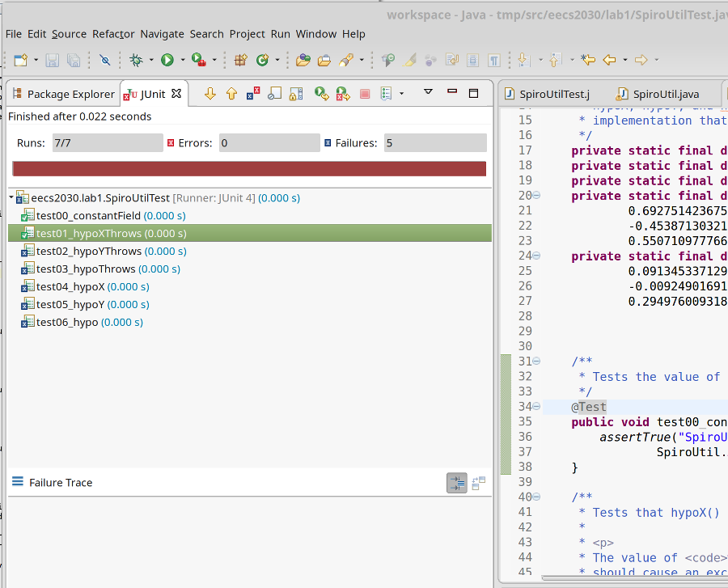Click the Test Run History icon
This screenshot has width=728, height=588.
coord(387,94)
